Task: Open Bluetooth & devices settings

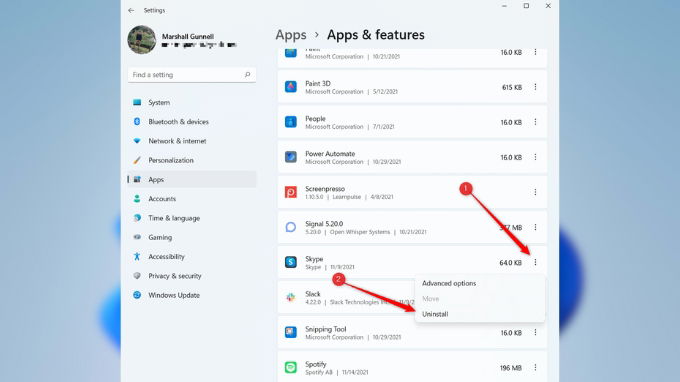Action: pos(192,122)
